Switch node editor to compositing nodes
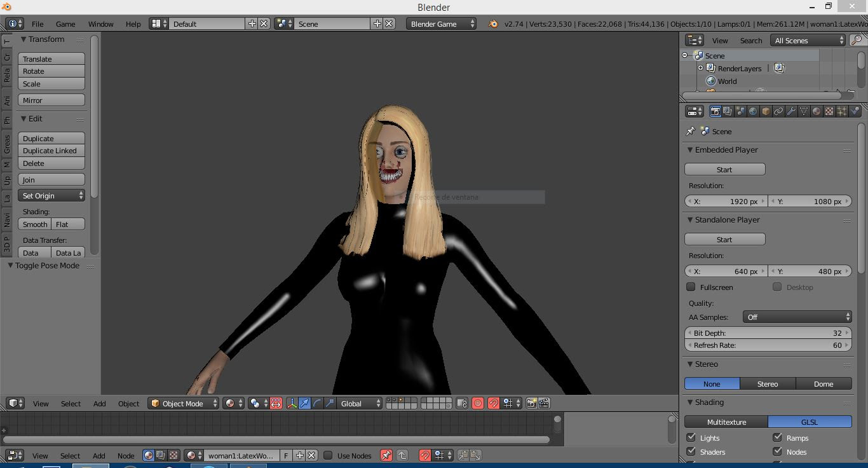 point(161,455)
